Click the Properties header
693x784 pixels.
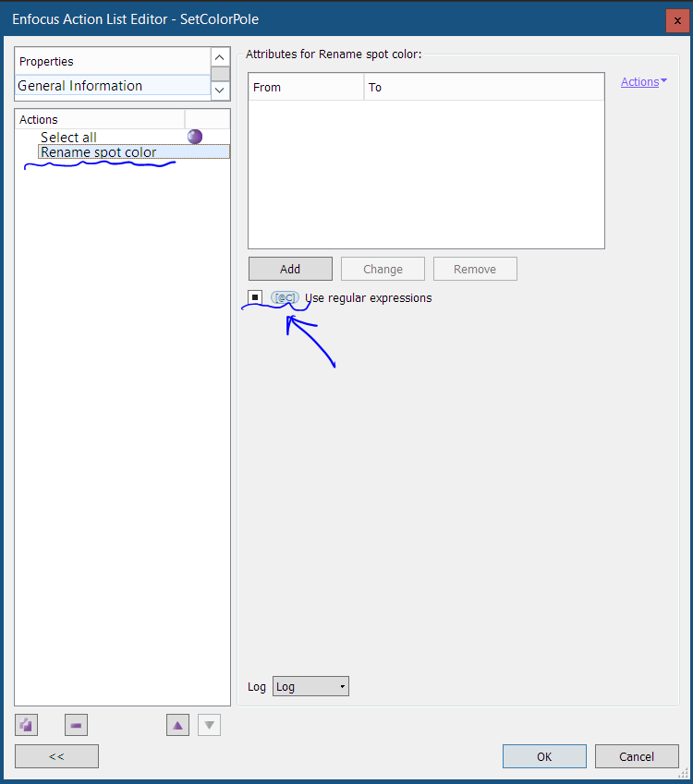click(x=113, y=61)
